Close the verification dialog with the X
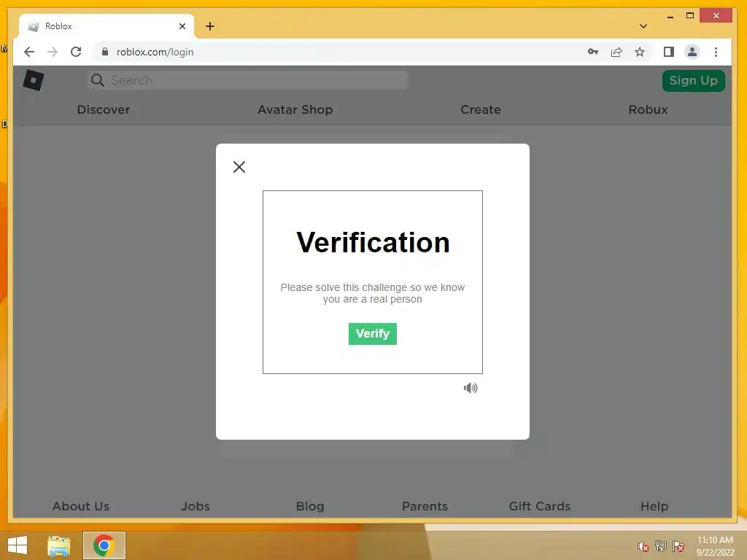 click(x=239, y=167)
